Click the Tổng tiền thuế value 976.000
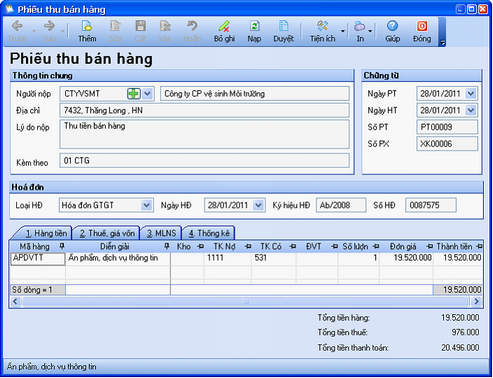The image size is (493, 378). 465,332
